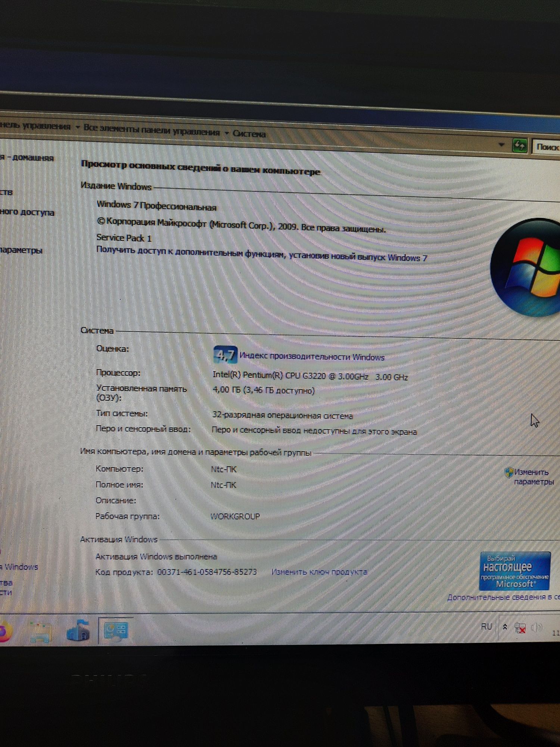Click Изменить ключ продукта link
Screen dimensions: 560x747
(319, 572)
